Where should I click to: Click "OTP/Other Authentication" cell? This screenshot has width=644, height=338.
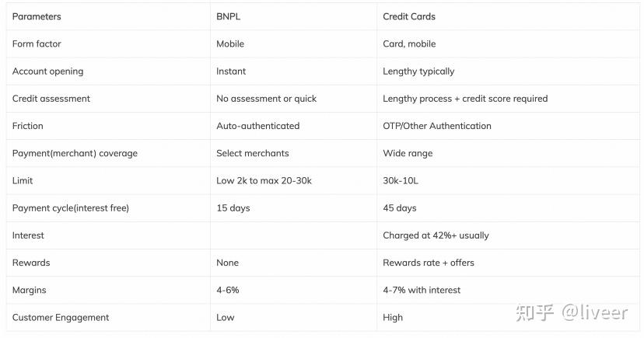[x=437, y=126]
